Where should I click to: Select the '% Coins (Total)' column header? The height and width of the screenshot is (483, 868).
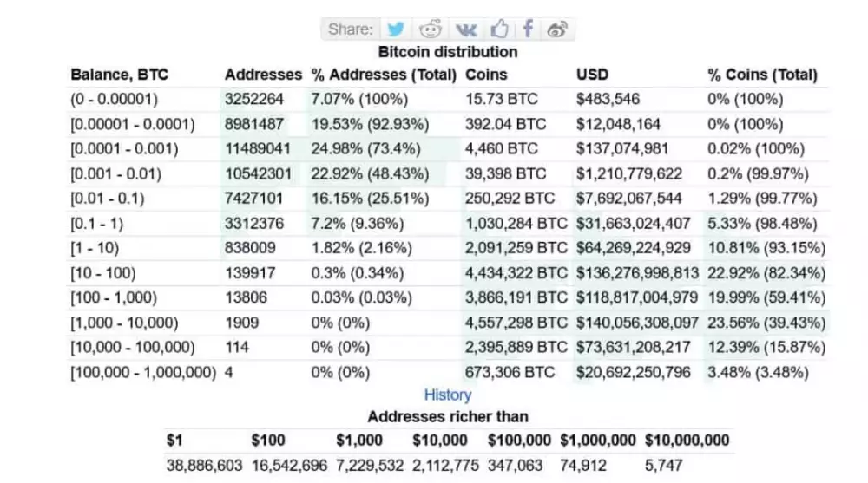coord(763,75)
